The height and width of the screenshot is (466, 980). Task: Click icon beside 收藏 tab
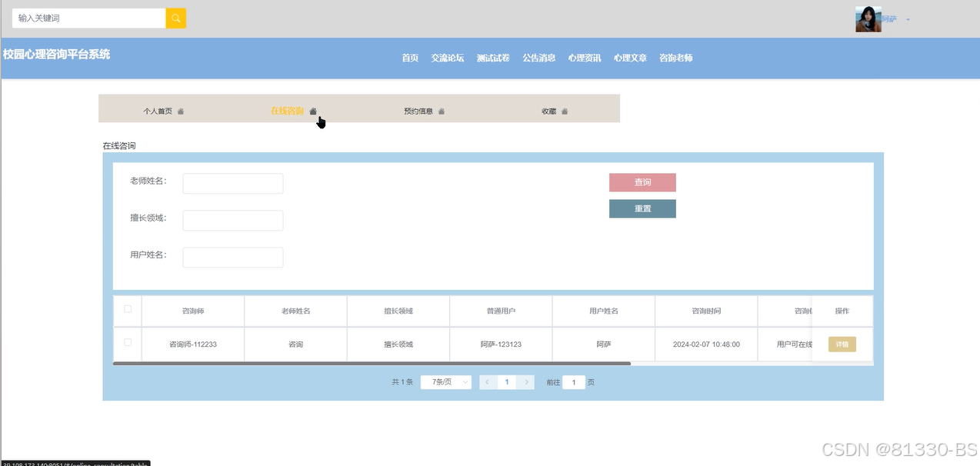point(565,112)
